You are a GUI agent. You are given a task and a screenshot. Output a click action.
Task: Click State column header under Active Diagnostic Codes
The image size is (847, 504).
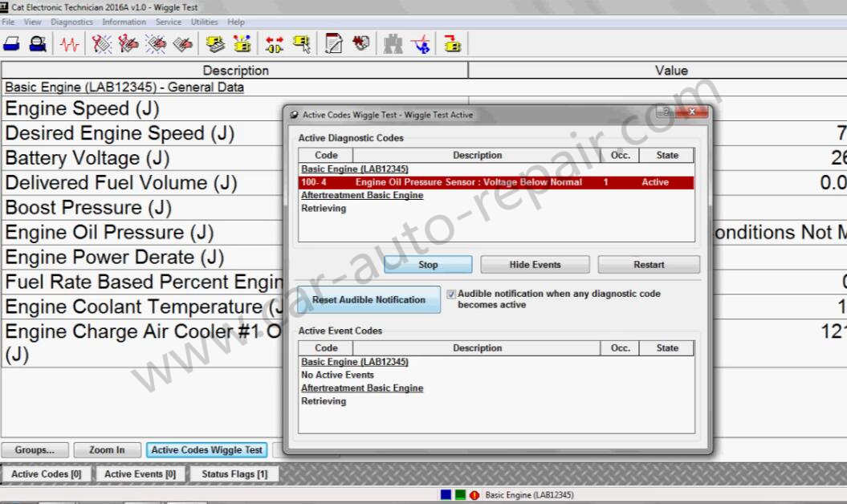[666, 155]
